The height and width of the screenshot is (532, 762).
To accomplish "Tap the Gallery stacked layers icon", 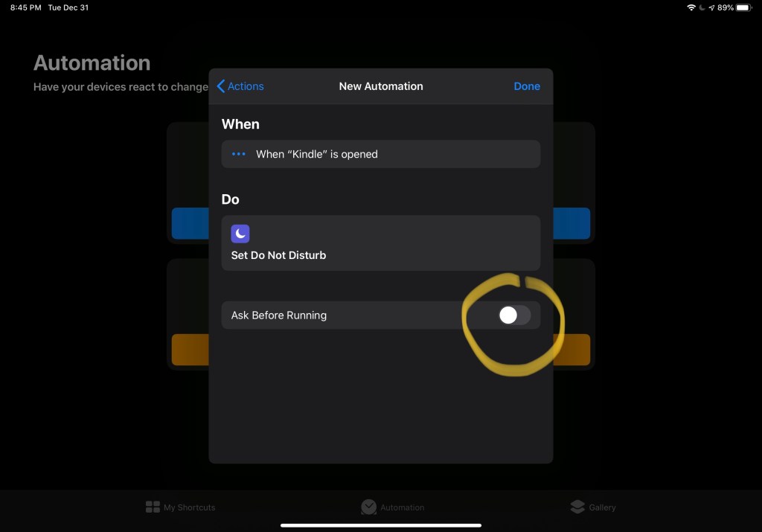I will (577, 507).
